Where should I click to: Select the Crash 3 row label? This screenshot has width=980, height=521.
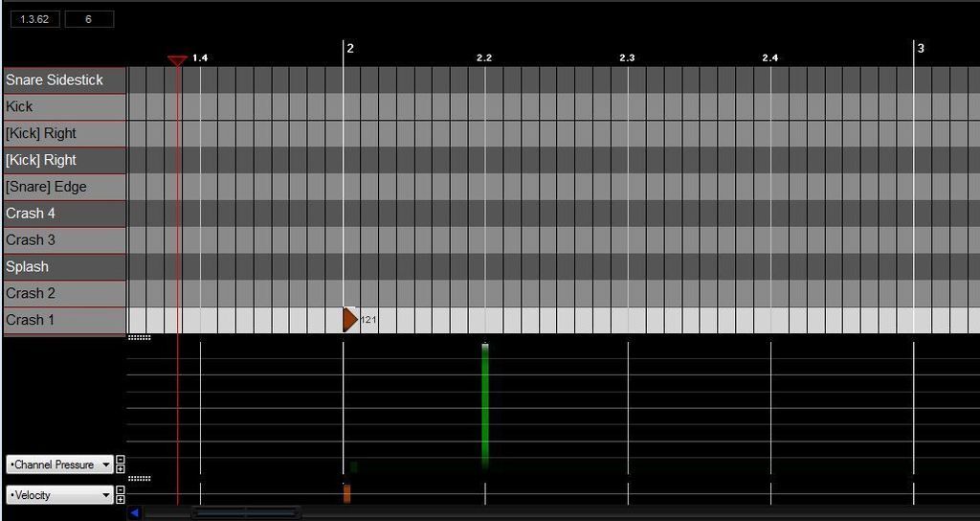coord(65,240)
